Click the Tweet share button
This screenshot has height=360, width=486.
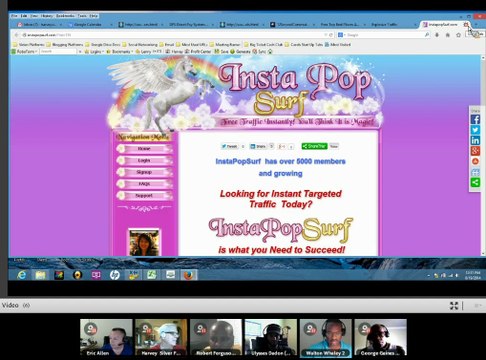point(229,146)
